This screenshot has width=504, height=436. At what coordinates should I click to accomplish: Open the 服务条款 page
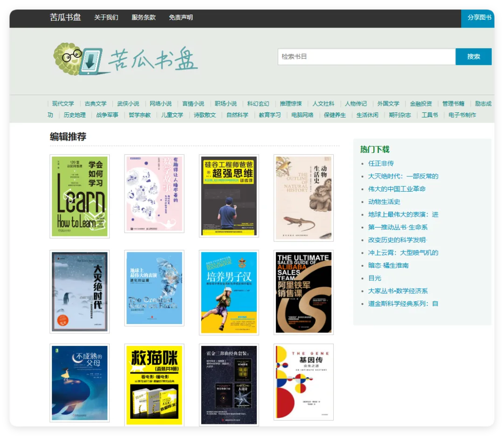143,17
